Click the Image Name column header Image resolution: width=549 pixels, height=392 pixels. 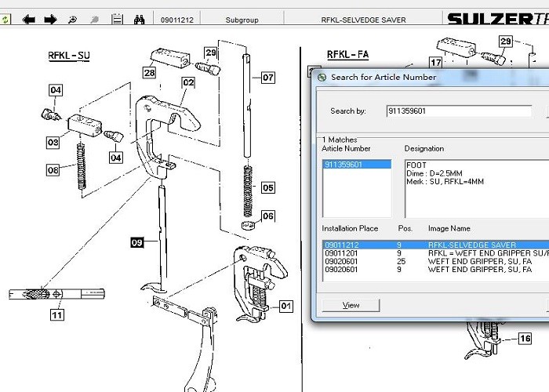pos(449,229)
